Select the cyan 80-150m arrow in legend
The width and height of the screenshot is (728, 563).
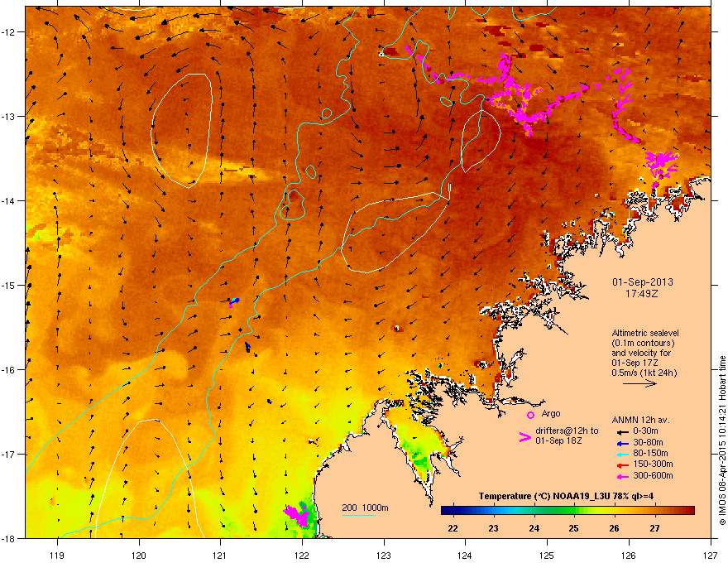tap(622, 454)
